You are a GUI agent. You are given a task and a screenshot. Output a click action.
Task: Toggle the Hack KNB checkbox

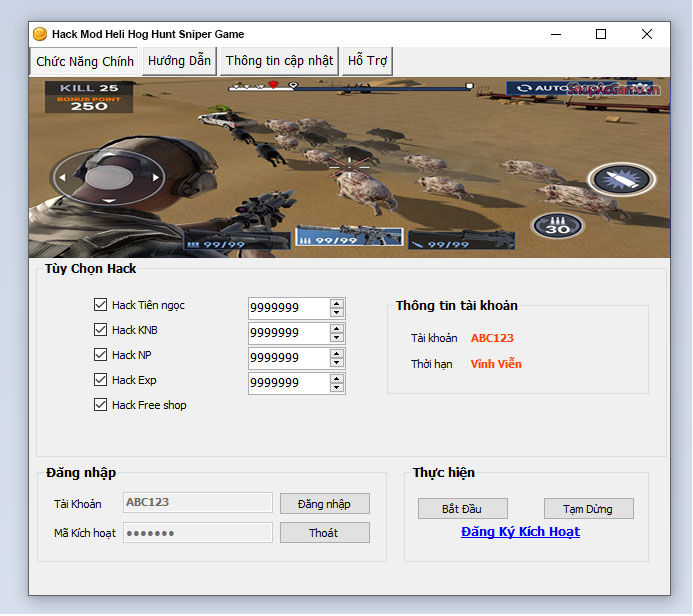coord(100,330)
